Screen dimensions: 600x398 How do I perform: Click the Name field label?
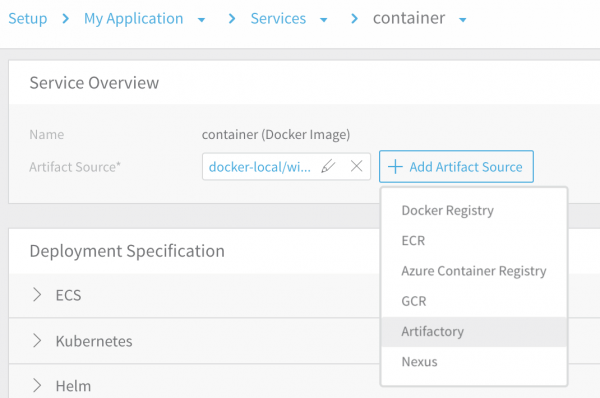tap(47, 135)
